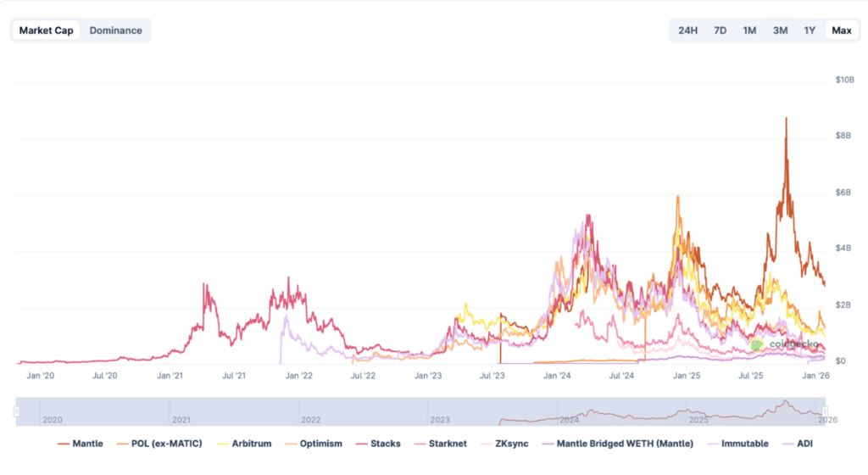Click the left range navigator handle
The height and width of the screenshot is (475, 868).
[x=16, y=411]
